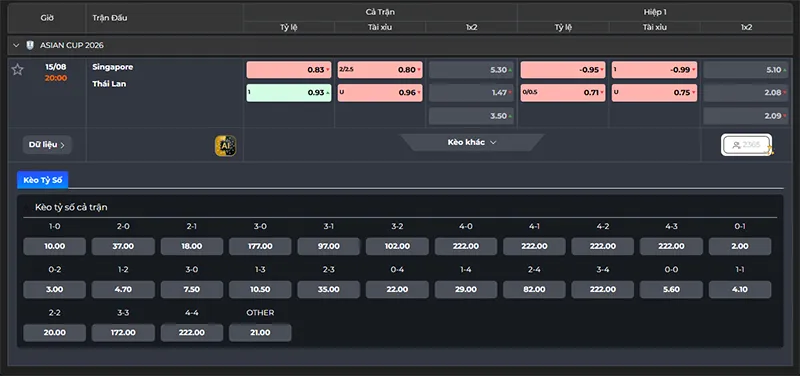Open the Dữ liệu data button
This screenshot has width=800, height=376.
click(47, 145)
